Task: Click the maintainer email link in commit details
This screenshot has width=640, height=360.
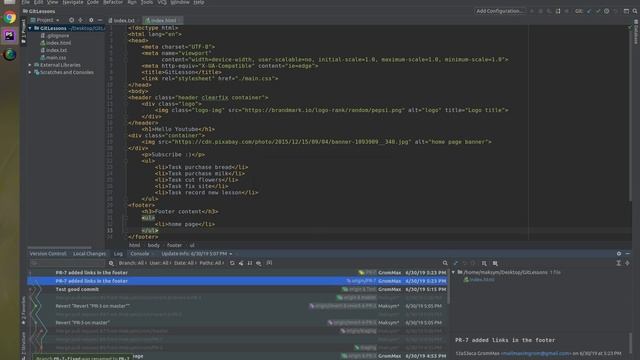Action: [x=536, y=353]
